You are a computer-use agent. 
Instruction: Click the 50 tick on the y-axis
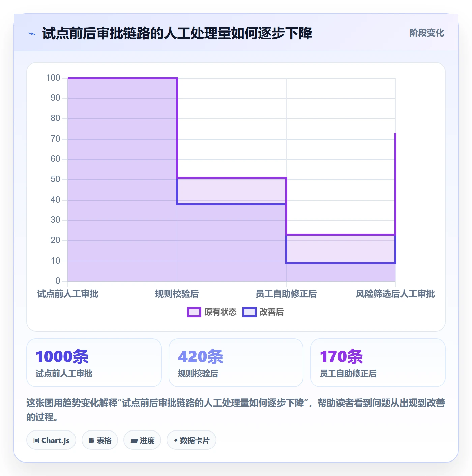(55, 179)
